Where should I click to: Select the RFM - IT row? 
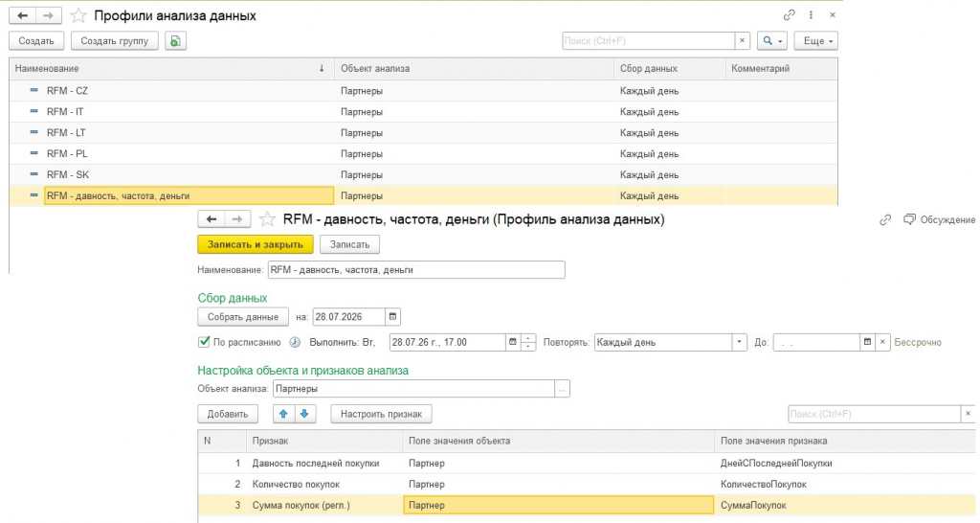tap(423, 112)
